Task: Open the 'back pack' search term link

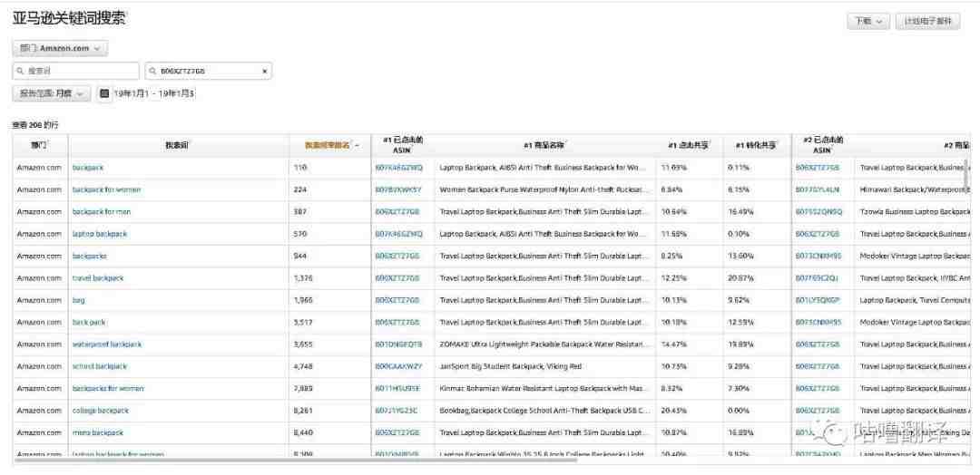Action: click(89, 322)
